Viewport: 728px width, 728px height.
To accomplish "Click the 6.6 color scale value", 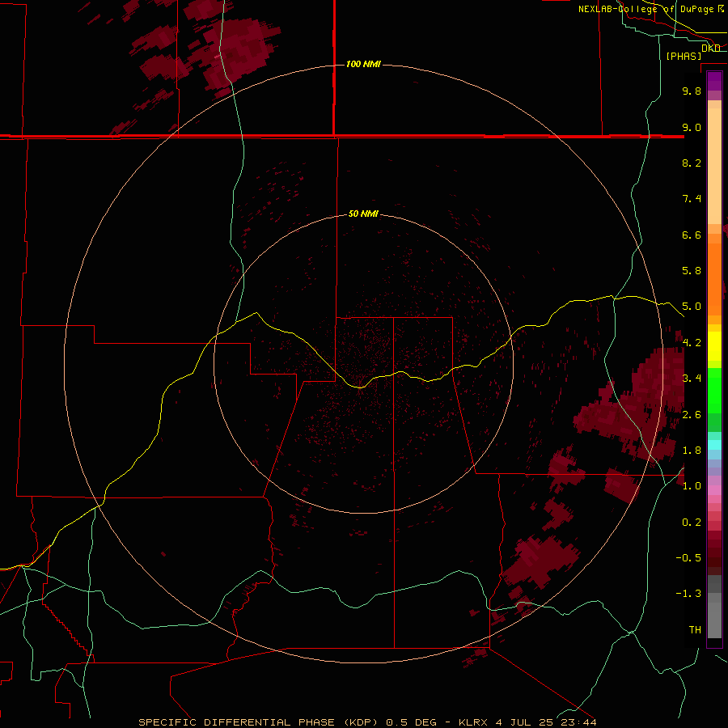I will [692, 235].
